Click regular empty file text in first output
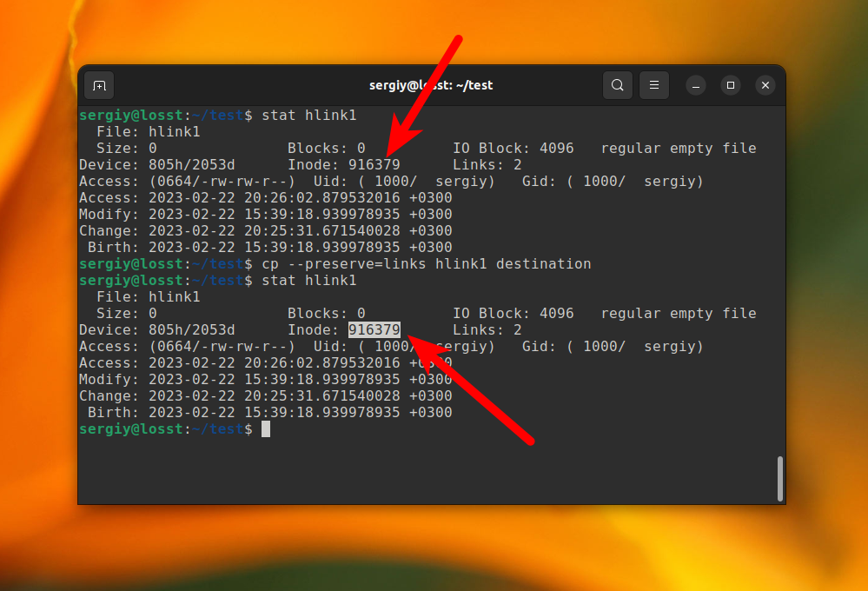 point(678,149)
